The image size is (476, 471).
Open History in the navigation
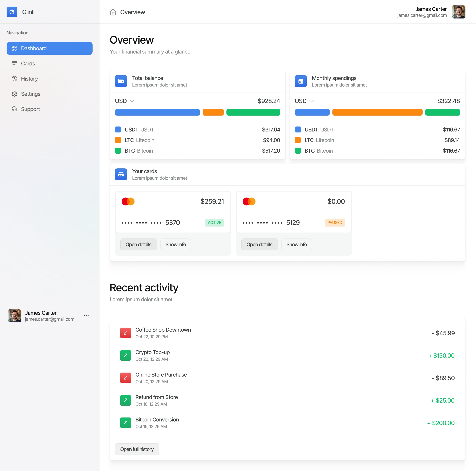[50, 79]
